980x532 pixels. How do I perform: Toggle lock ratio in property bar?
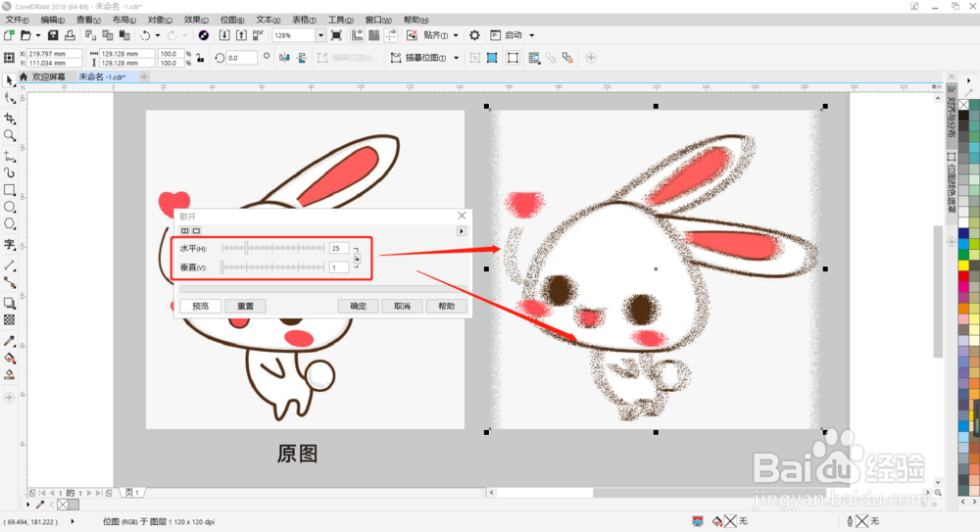200,58
